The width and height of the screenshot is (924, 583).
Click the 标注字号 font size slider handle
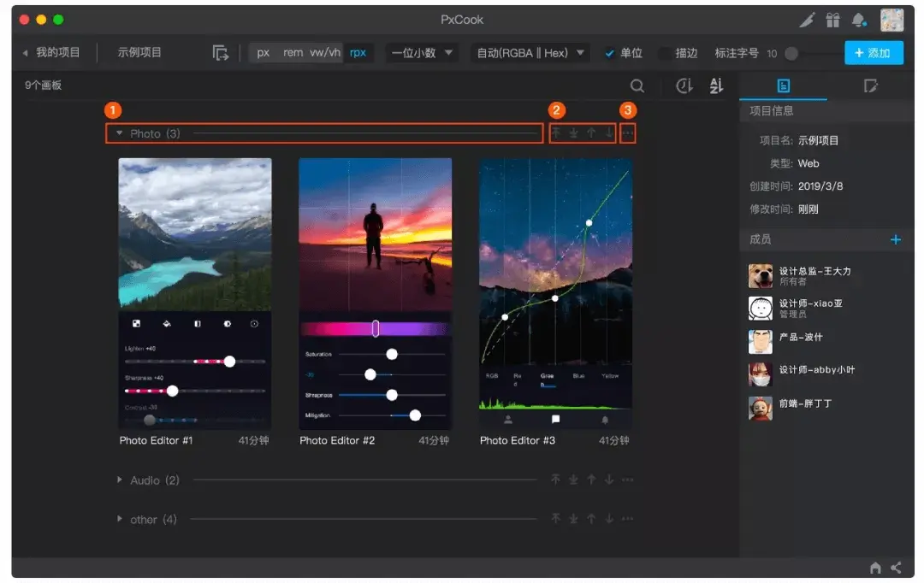coord(791,53)
